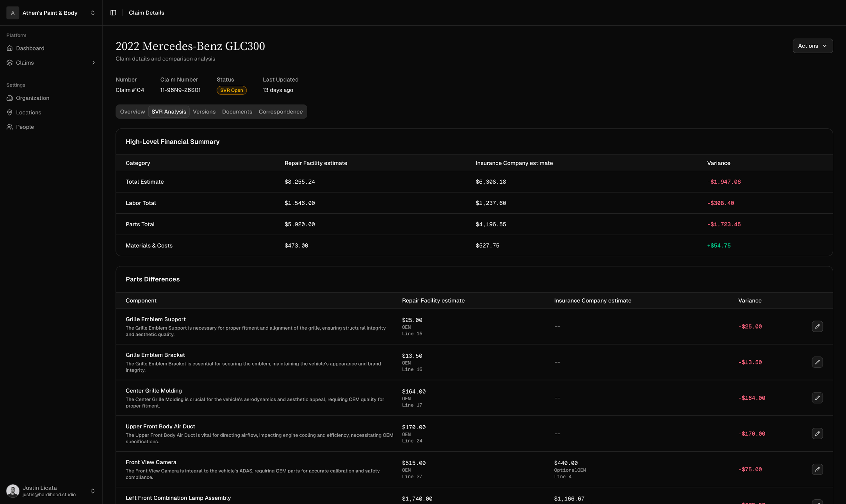Screen dimensions: 846x504
Task: Open the Justin Licata account menu chevron
Action: [93, 491]
